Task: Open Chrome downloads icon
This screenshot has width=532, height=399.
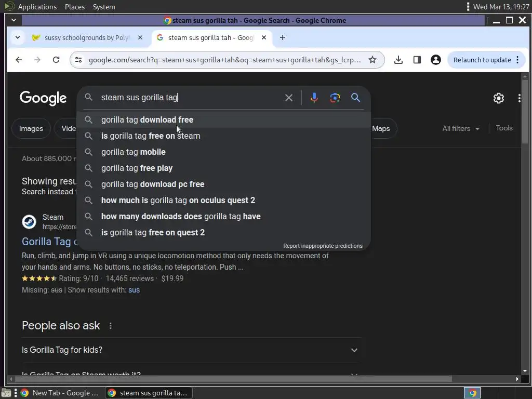Action: coord(398,60)
